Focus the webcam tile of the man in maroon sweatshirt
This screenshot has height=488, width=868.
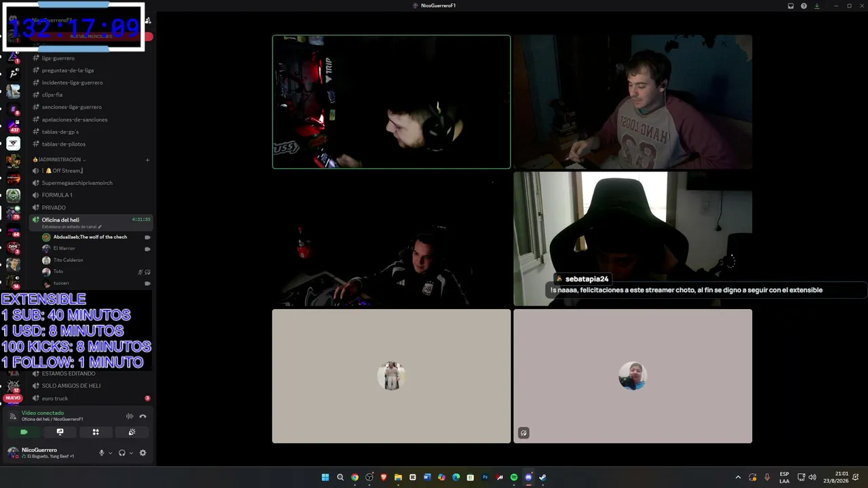pos(633,102)
